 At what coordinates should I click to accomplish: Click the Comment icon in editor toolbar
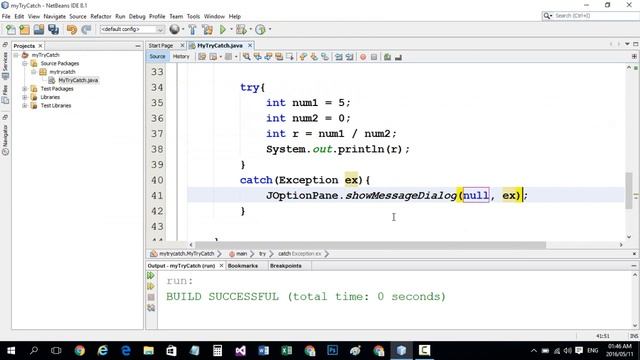[x=387, y=57]
